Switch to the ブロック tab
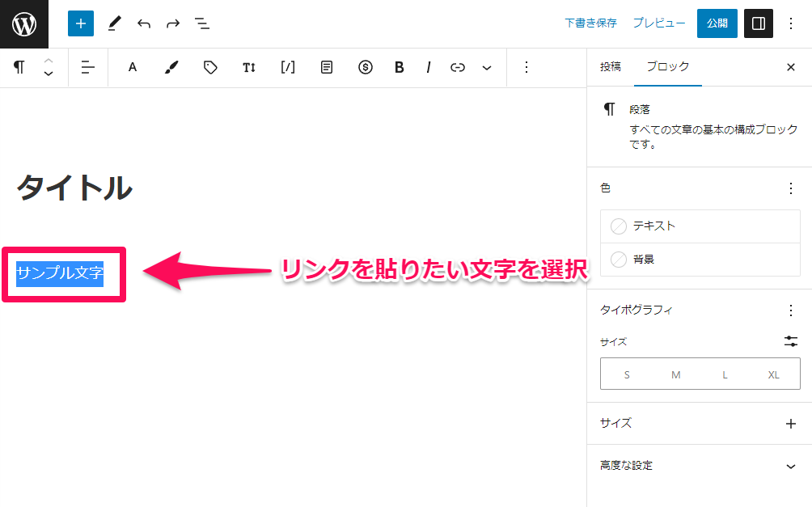812x507 pixels. click(668, 67)
